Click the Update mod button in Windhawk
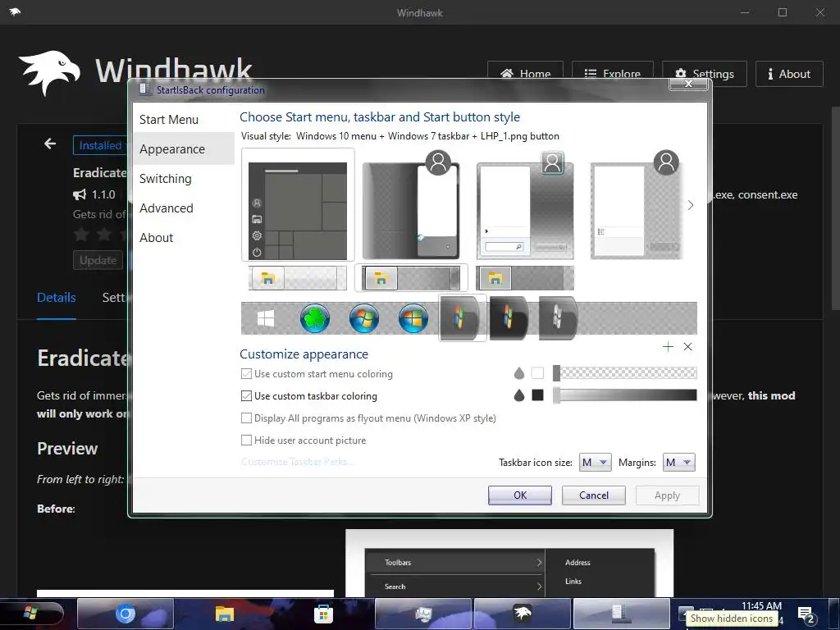 pos(98,260)
